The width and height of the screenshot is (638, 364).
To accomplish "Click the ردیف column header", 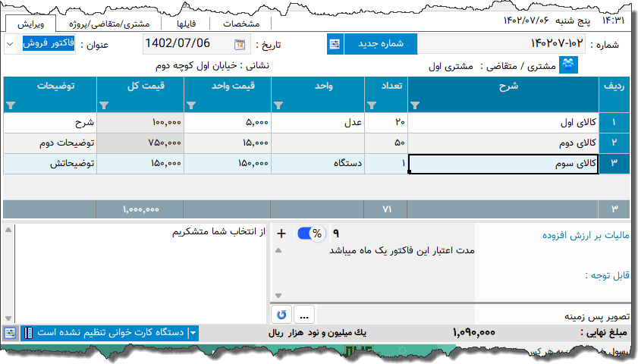I will pos(614,94).
